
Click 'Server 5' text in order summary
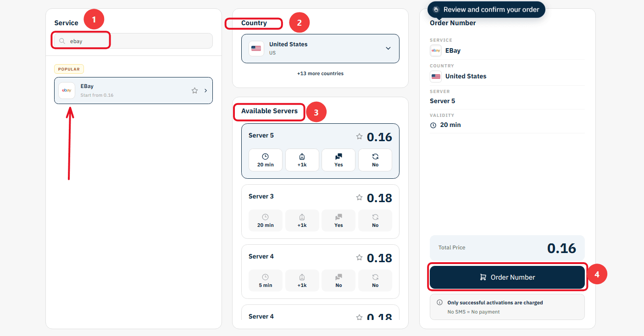(x=442, y=101)
